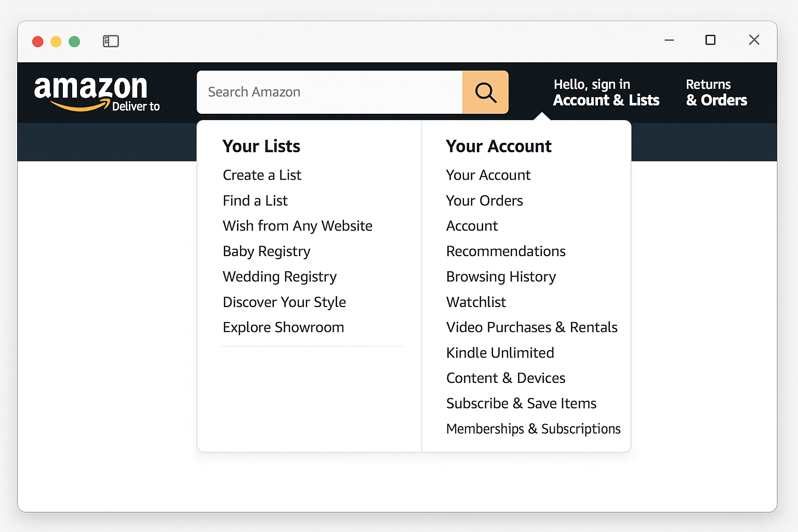
Task: Select Your Orders from the account menu
Action: 484,201
